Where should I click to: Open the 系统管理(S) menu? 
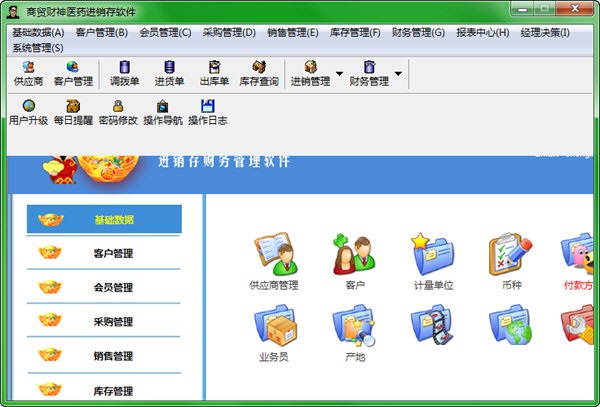point(38,48)
